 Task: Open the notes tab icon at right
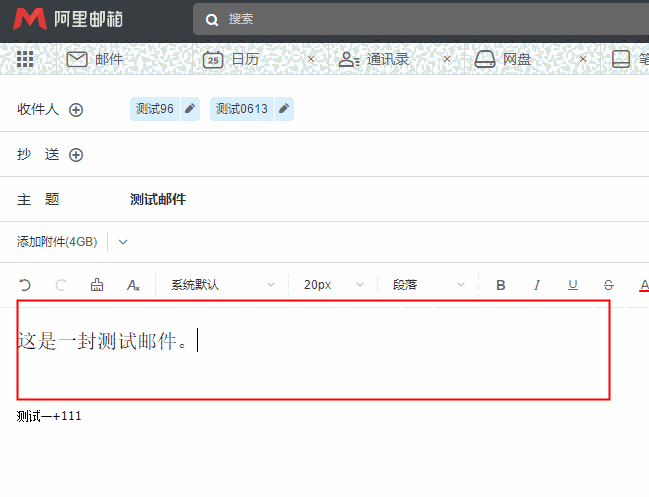[621, 59]
